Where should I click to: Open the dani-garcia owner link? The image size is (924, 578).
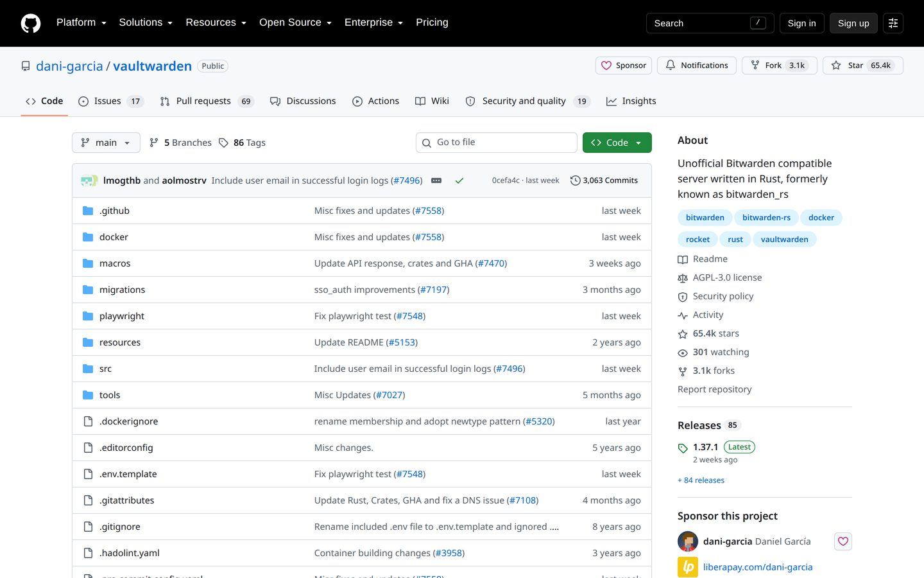click(x=69, y=66)
